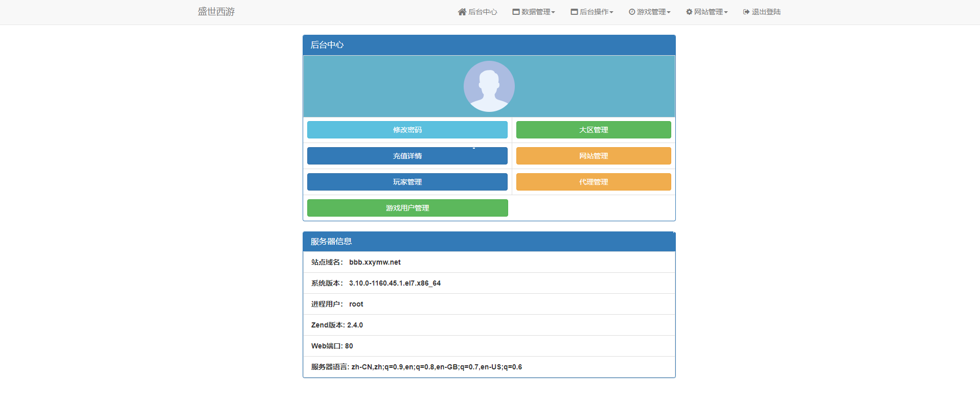Click the user avatar image

point(489,86)
